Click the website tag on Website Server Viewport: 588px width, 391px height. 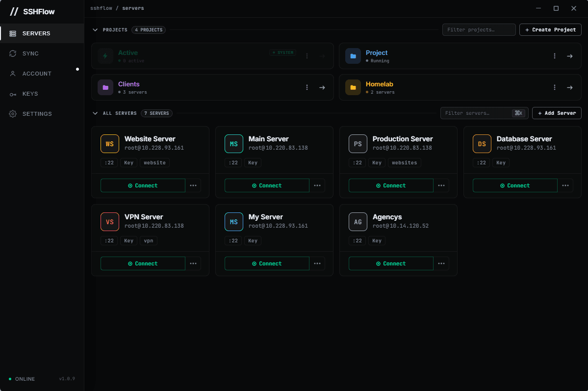coord(154,162)
